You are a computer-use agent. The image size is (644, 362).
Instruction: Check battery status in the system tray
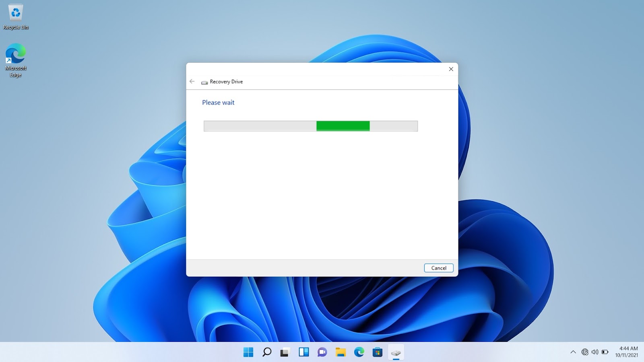[605, 351]
